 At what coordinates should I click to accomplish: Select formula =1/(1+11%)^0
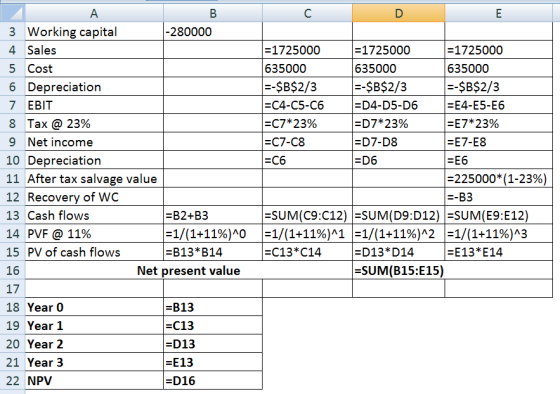213,234
